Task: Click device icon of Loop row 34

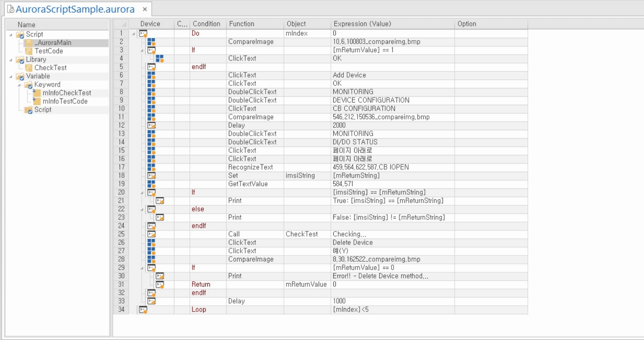Action: click(x=143, y=310)
